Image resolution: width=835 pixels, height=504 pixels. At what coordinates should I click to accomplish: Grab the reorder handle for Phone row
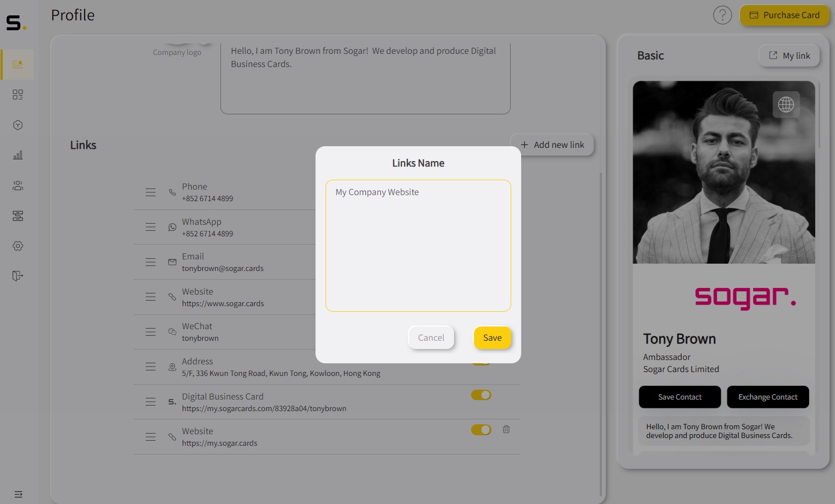click(151, 192)
